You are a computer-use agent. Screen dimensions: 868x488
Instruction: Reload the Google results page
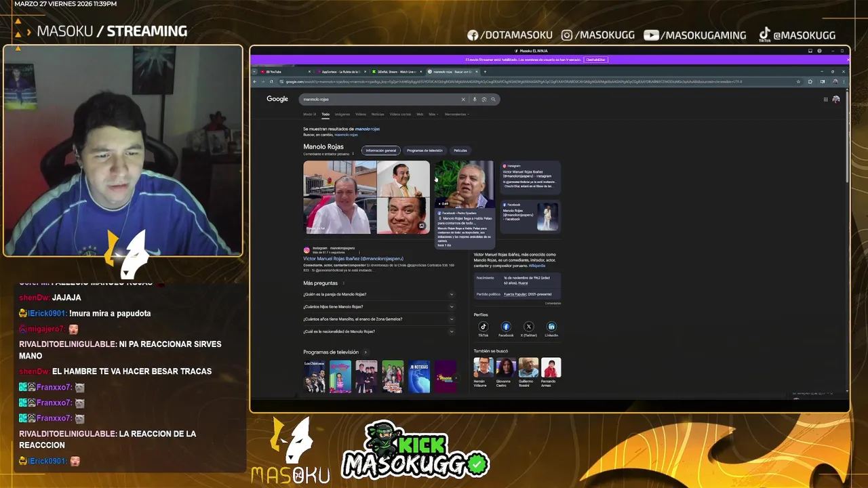(271, 82)
